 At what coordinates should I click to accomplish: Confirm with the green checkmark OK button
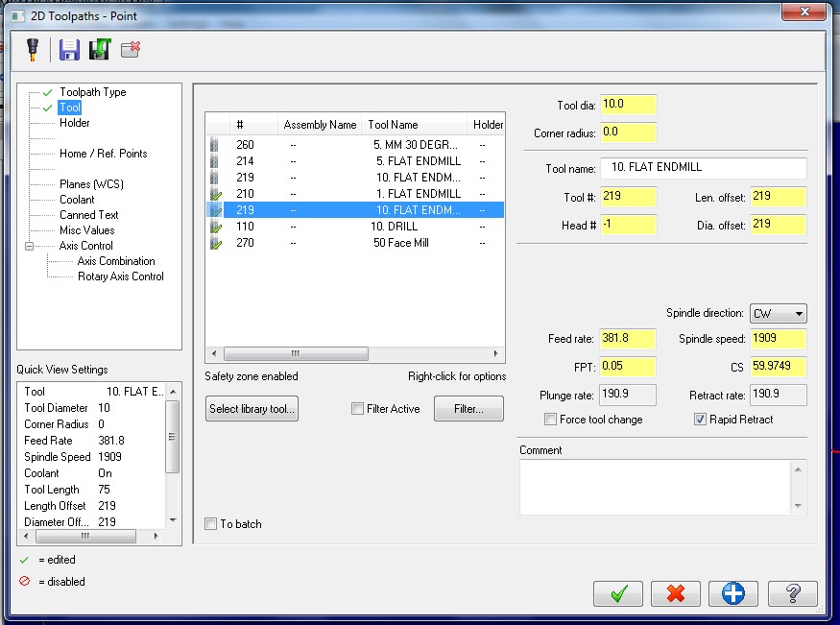618,593
